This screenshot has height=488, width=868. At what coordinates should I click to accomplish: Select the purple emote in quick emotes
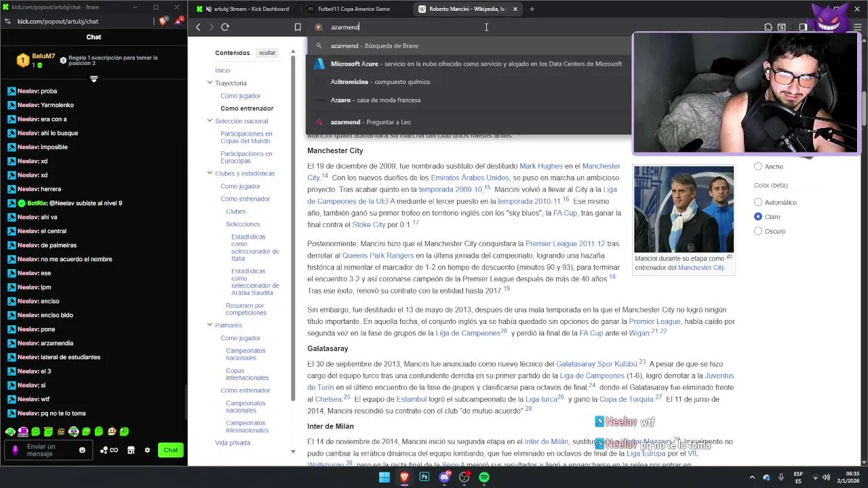(23, 431)
